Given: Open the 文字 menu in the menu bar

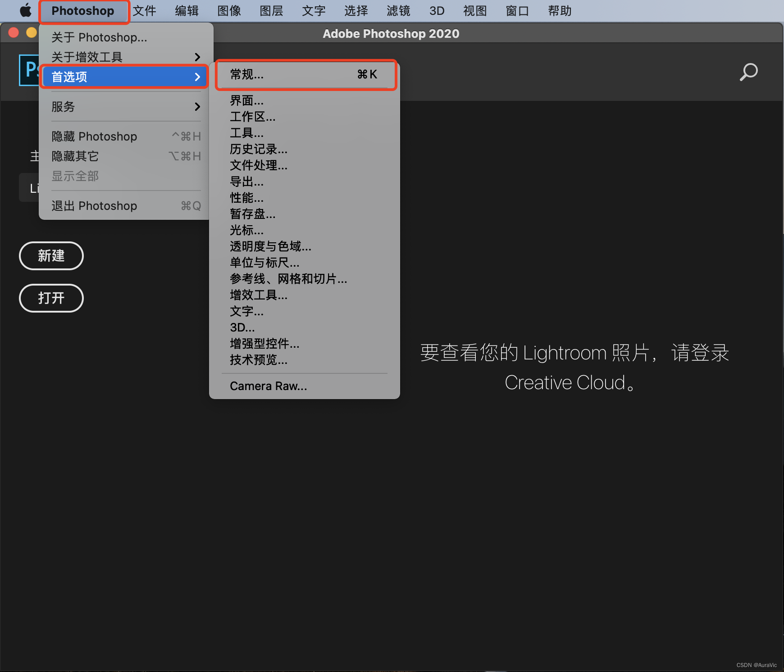Looking at the screenshot, I should (314, 11).
